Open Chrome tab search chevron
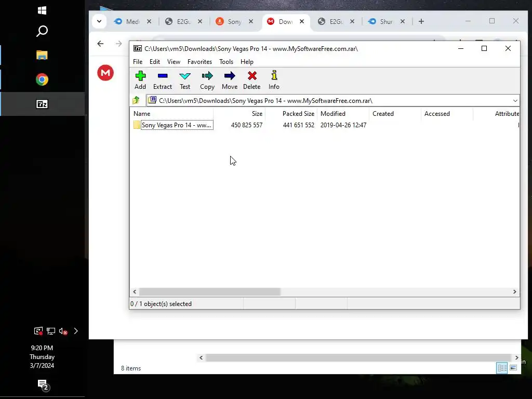This screenshot has height=399, width=532. (99, 21)
